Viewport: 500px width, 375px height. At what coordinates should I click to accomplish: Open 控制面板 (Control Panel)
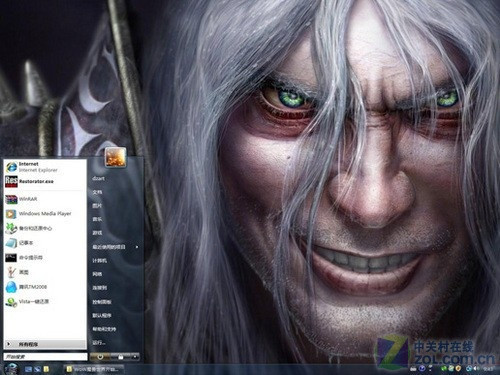tap(102, 302)
